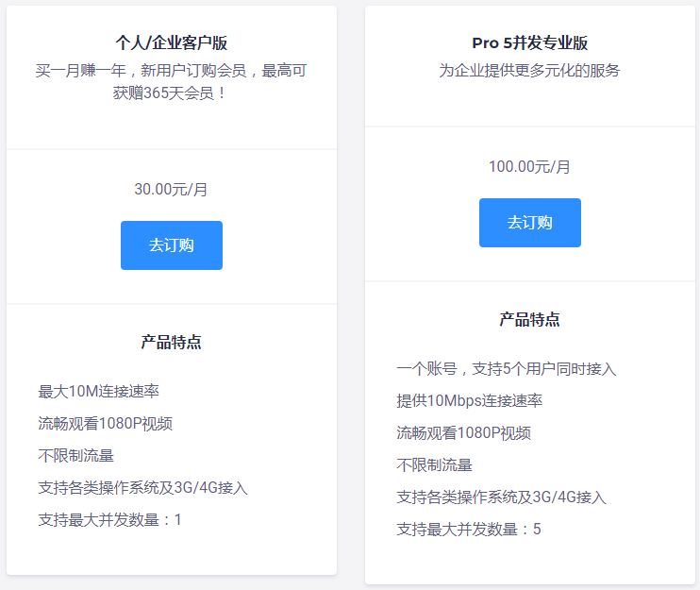Screen dimensions: 700x590
Task: Click the 30.00元/月 price label
Action: pyautogui.click(x=171, y=189)
